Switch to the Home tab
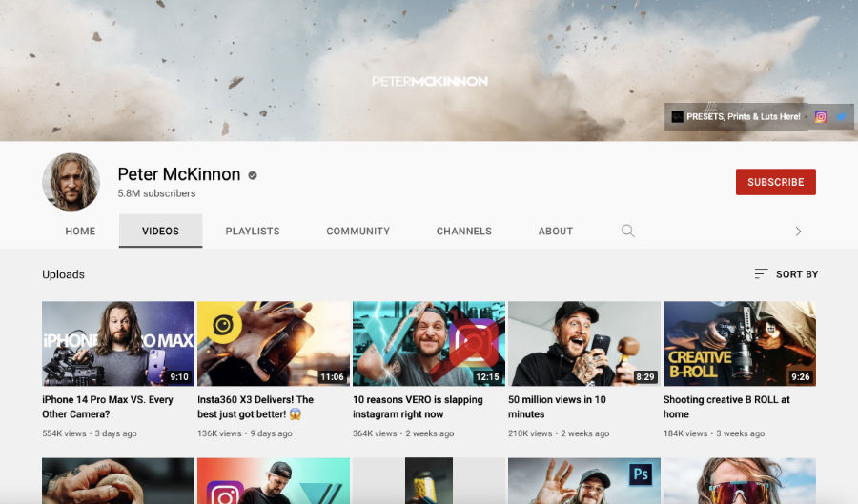This screenshot has width=858, height=504. [80, 231]
